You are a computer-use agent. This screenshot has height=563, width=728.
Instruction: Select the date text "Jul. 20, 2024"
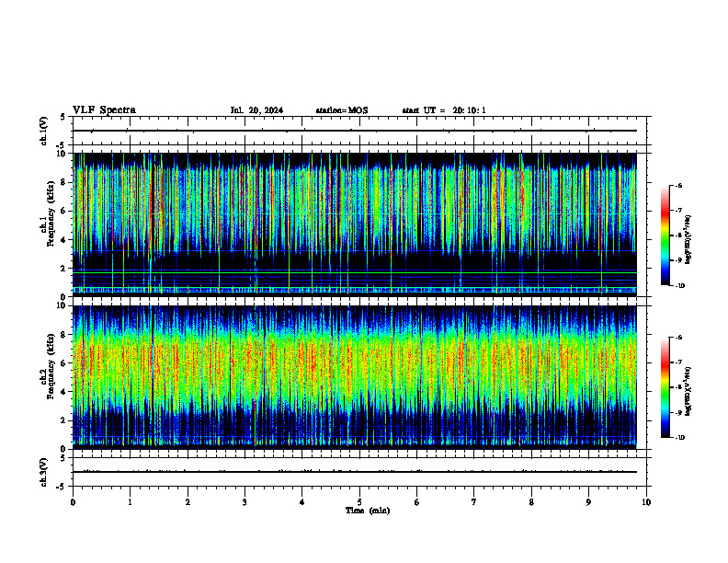[x=256, y=110]
